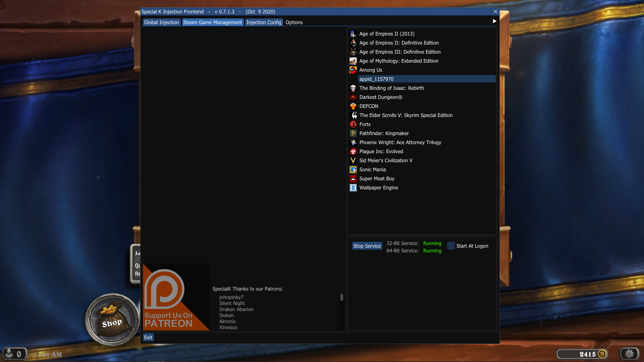Click the patrons list scrollbar

tap(341, 297)
